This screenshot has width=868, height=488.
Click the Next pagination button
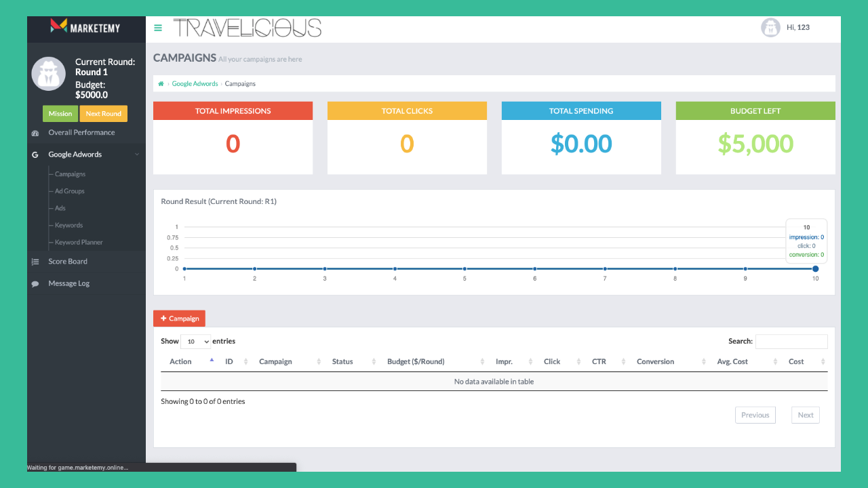coord(806,415)
